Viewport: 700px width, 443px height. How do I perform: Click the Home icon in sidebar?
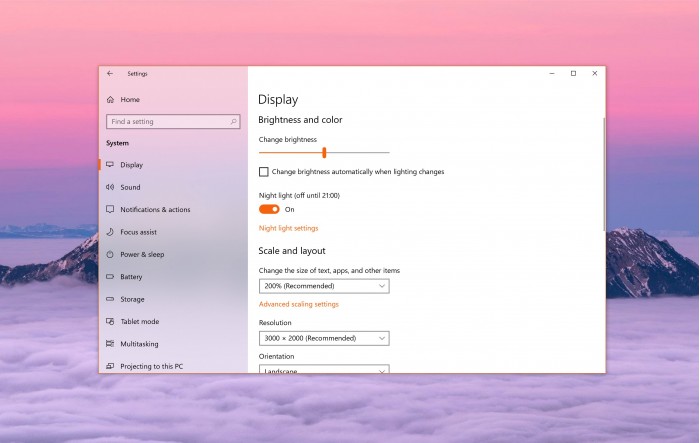pyautogui.click(x=110, y=100)
